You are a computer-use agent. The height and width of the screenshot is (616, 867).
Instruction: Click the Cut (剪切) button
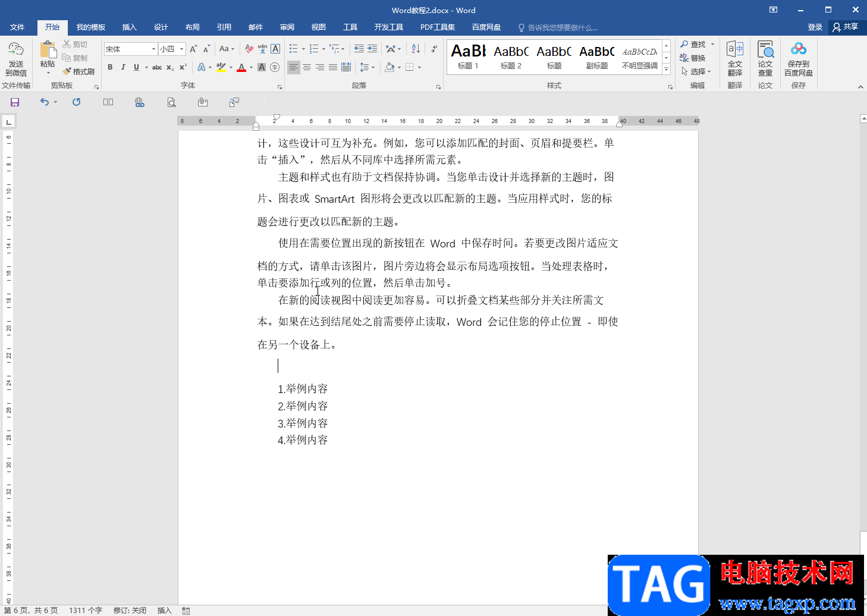point(76,45)
